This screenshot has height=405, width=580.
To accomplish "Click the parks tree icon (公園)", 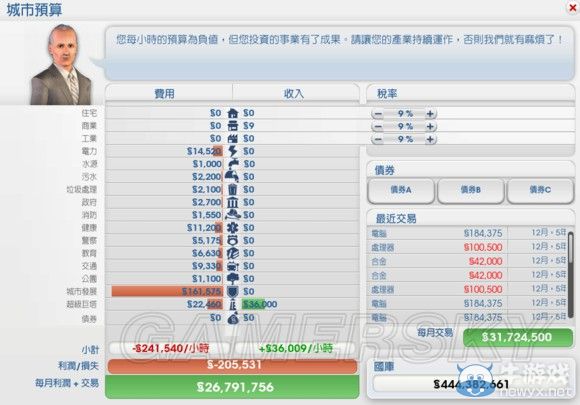I will coord(232,278).
